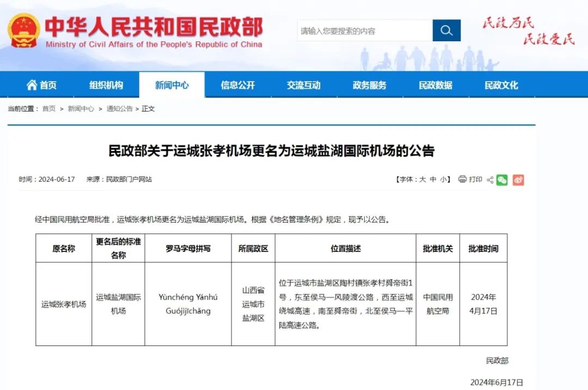Click the date 时间：2024-06-17
Viewport: 588px width, 390px height.
click(x=47, y=179)
